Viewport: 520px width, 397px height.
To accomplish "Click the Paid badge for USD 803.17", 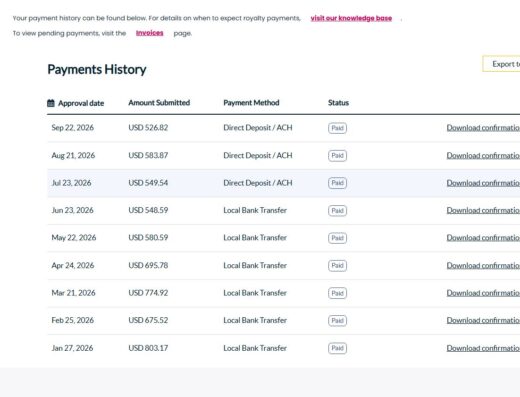I will pyautogui.click(x=337, y=348).
